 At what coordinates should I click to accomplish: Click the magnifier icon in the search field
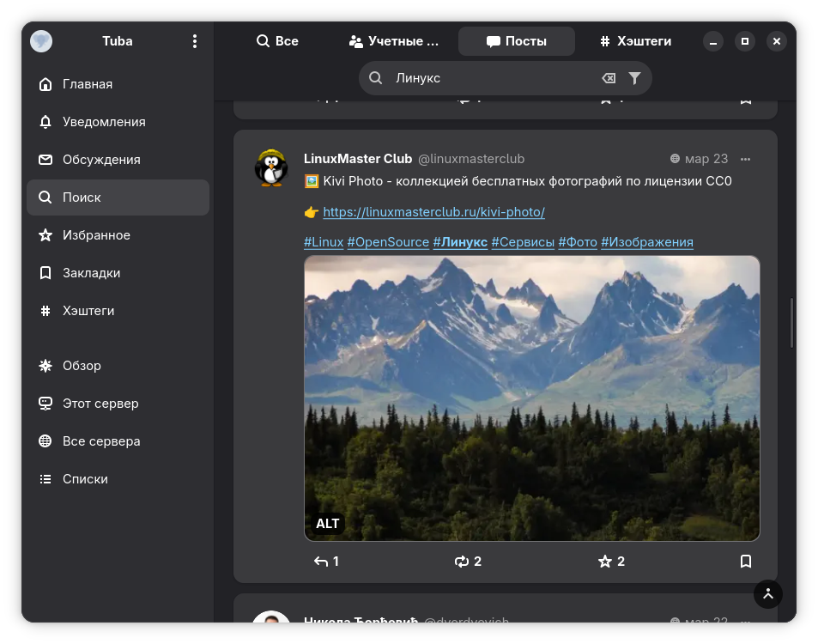pyautogui.click(x=375, y=78)
